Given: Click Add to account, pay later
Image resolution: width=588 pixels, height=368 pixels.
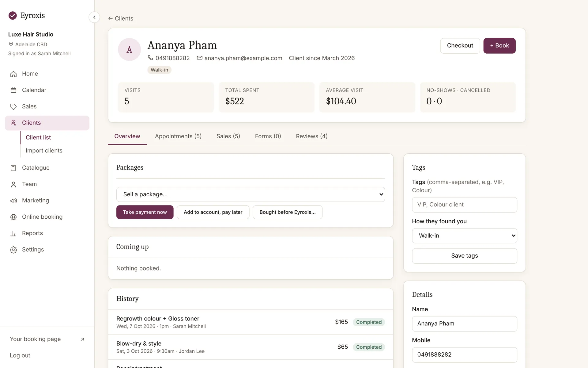Looking at the screenshot, I should click(x=213, y=212).
